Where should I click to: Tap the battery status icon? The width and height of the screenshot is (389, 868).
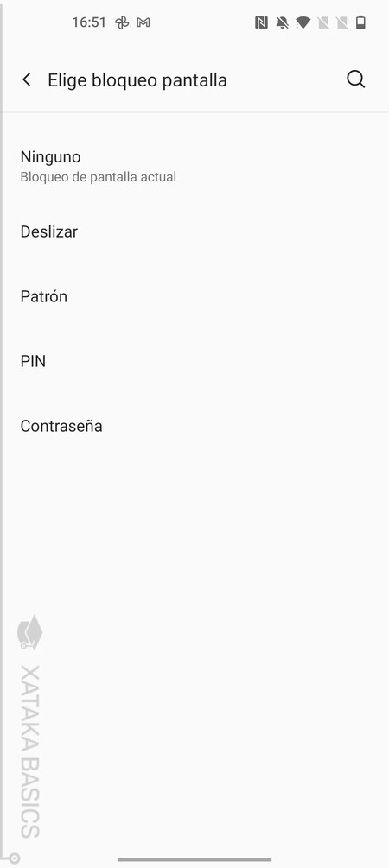pos(360,22)
